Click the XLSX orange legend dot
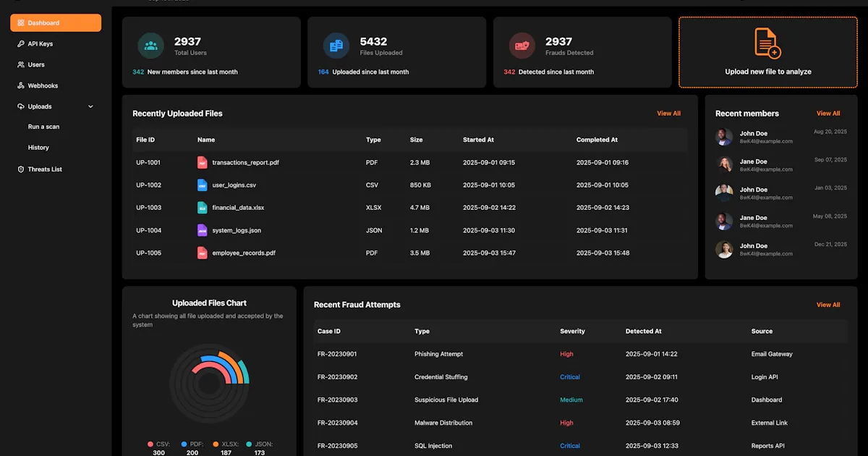This screenshot has width=868, height=456. tap(216, 444)
